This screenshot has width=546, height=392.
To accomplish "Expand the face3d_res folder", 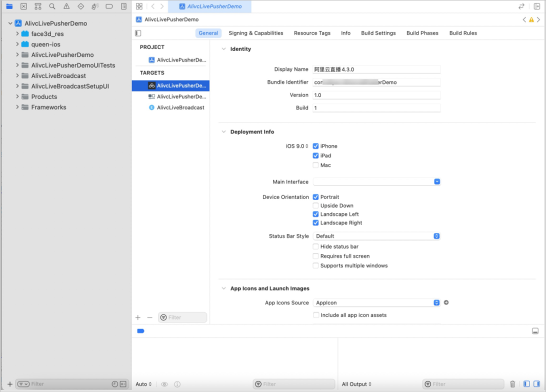I will tap(17, 34).
